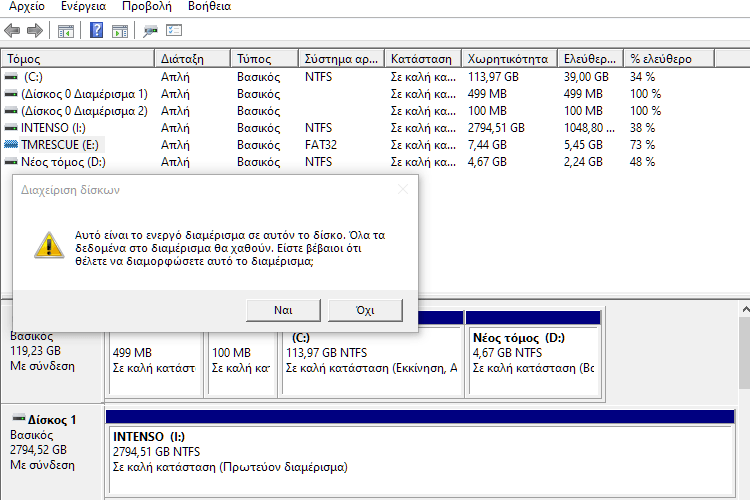
Task: Click the Νέος τόμος (D:) drive icon
Action: (x=11, y=162)
